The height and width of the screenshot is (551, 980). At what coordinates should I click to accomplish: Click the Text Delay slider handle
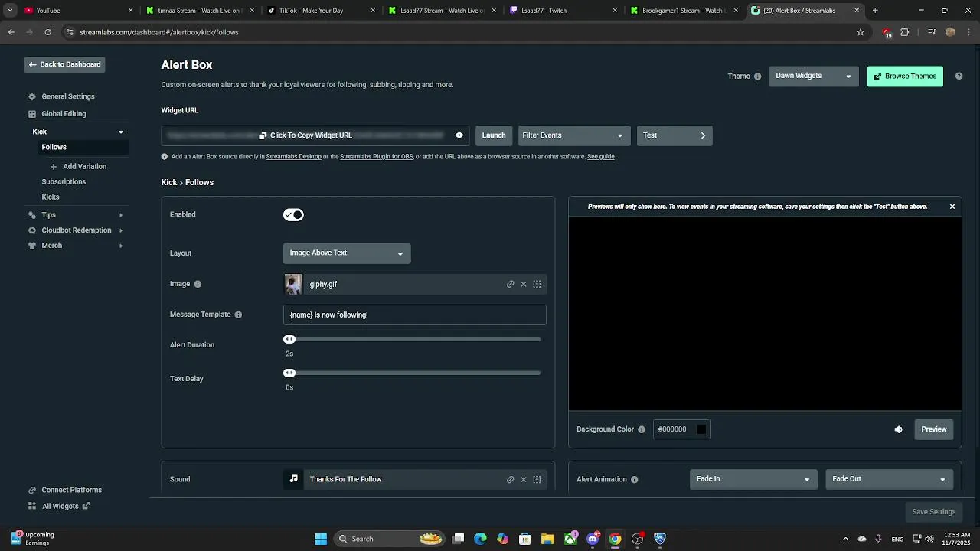289,373
